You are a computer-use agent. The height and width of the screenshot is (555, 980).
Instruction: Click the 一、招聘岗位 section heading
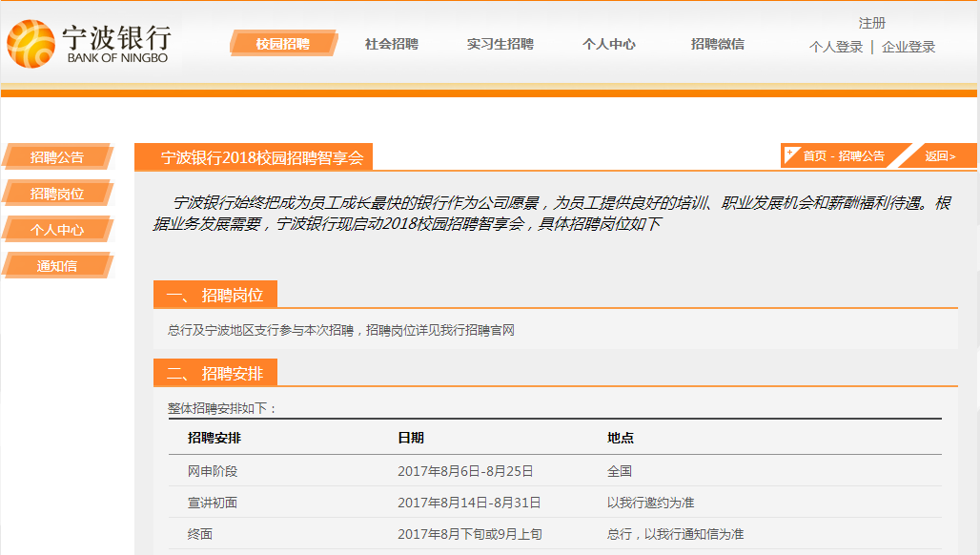[215, 295]
